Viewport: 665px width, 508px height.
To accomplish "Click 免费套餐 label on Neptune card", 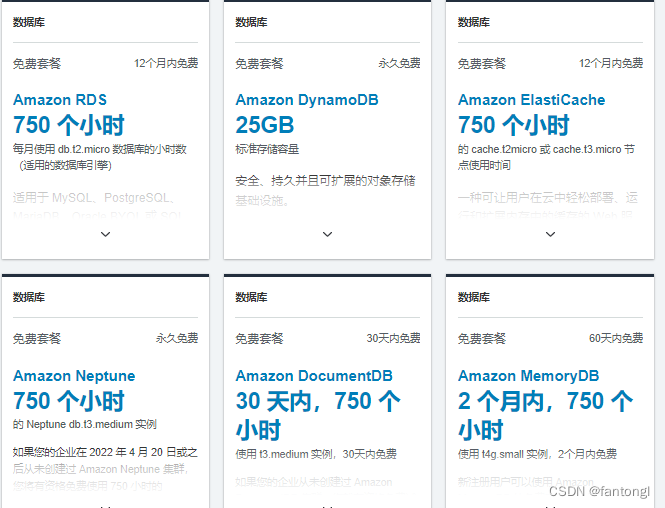I will click(x=37, y=338).
